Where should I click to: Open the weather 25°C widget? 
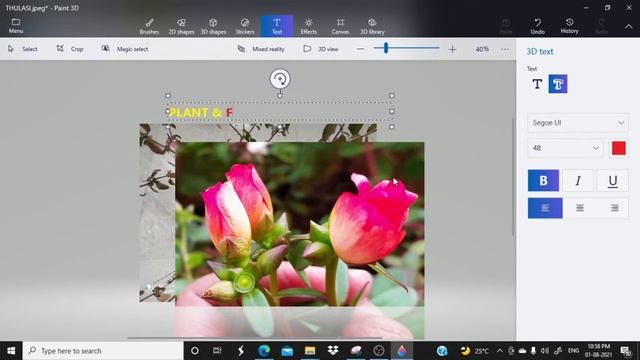click(x=474, y=351)
